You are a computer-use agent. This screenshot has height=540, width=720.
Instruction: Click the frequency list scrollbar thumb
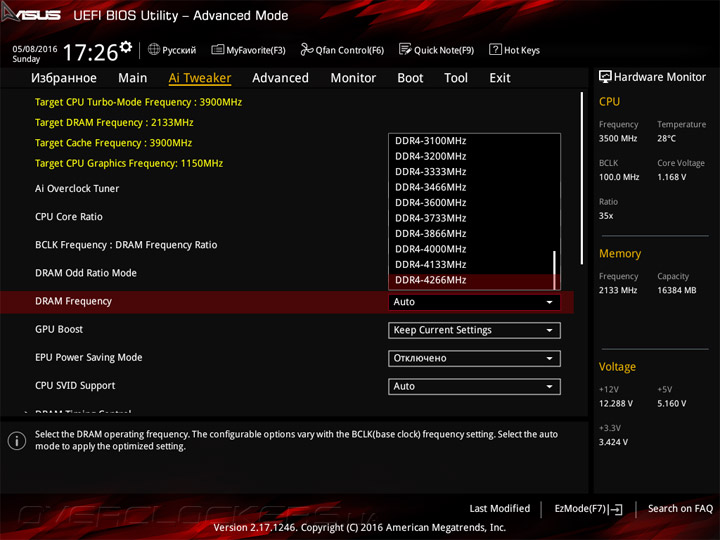[x=555, y=270]
